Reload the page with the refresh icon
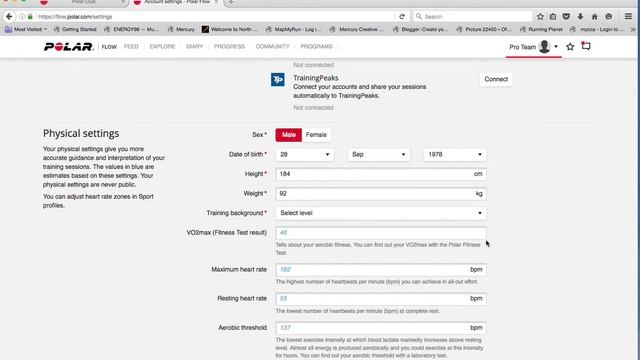640x360 pixels. pos(402,17)
